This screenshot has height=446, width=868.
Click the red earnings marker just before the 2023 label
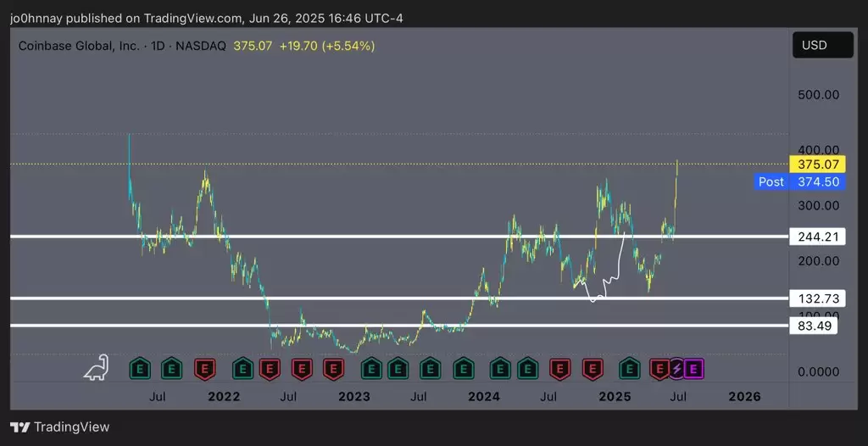[334, 369]
